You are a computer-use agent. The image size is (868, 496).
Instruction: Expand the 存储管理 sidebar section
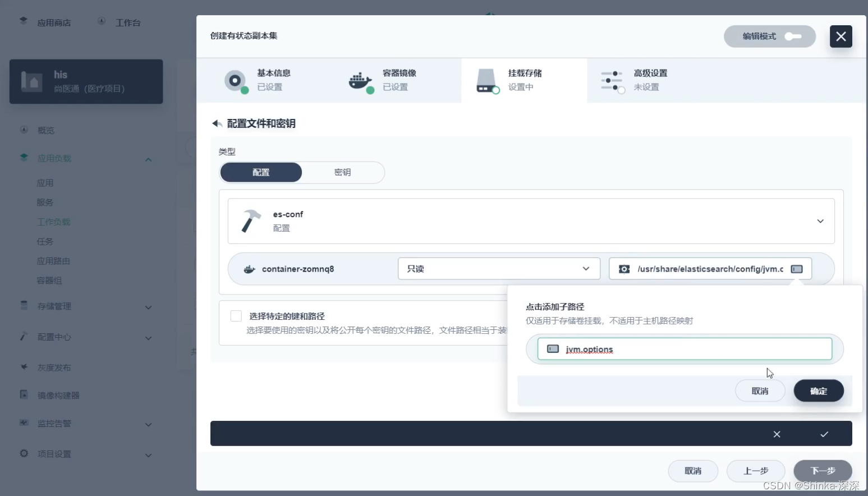[x=148, y=307]
